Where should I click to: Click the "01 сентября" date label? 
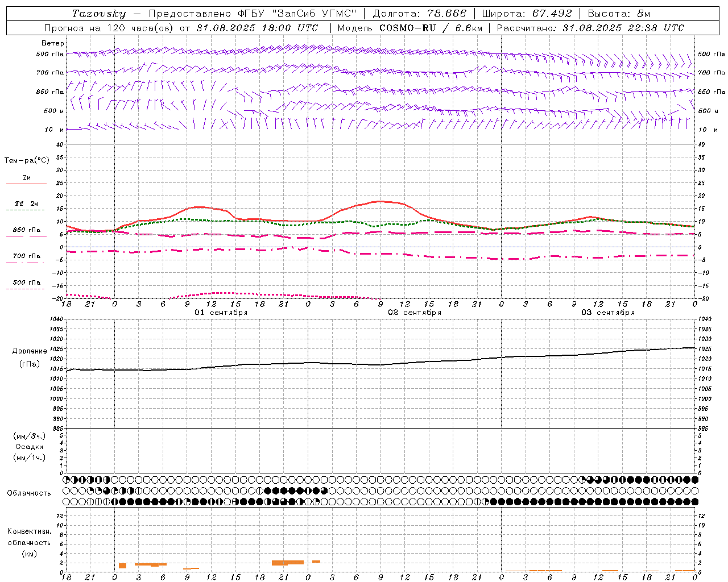click(221, 313)
